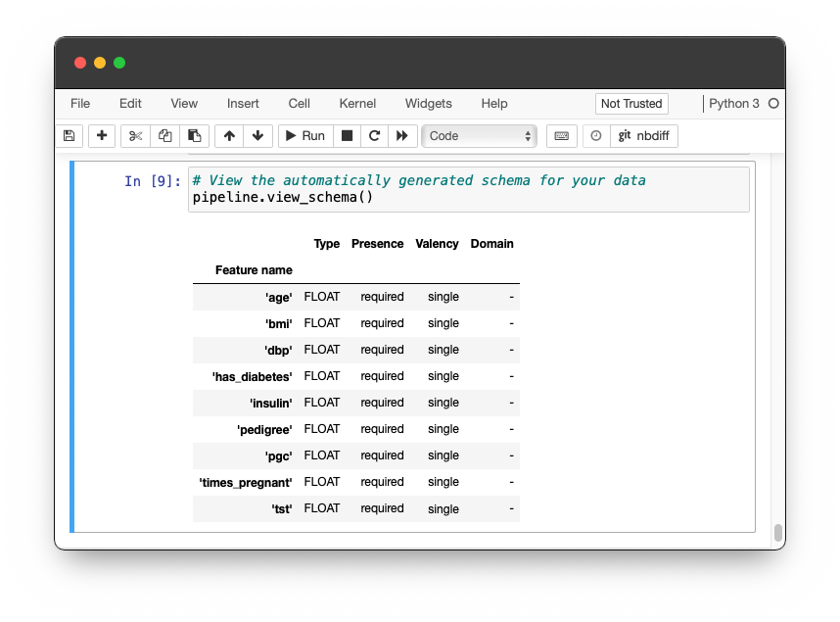This screenshot has width=840, height=622.
Task: Click the Feature name header
Action: click(x=254, y=270)
